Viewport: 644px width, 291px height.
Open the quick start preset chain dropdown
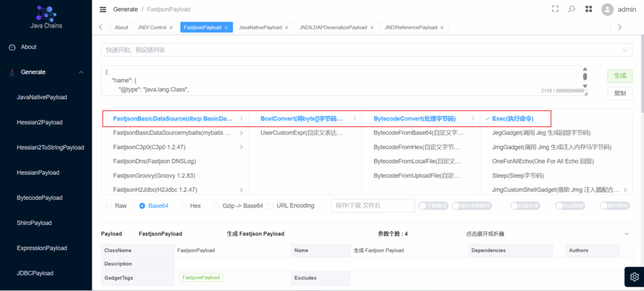point(366,50)
